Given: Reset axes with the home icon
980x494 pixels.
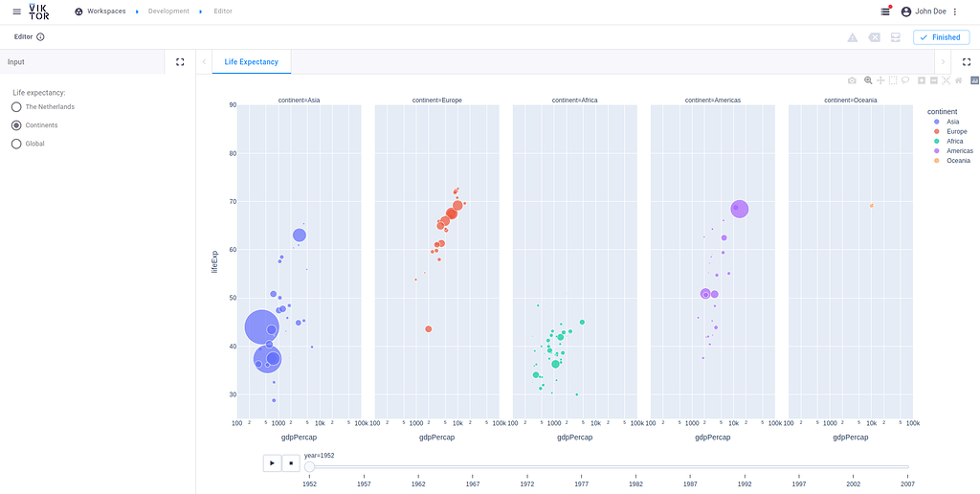Looking at the screenshot, I should (x=958, y=80).
